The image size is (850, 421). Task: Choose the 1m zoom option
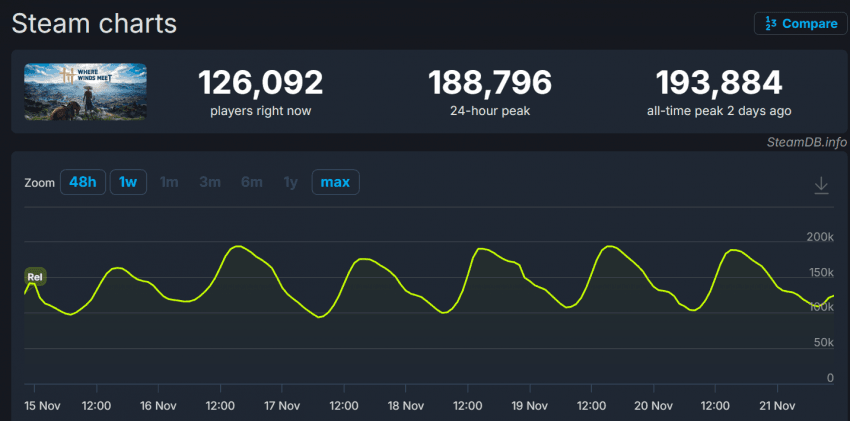pyautogui.click(x=169, y=182)
